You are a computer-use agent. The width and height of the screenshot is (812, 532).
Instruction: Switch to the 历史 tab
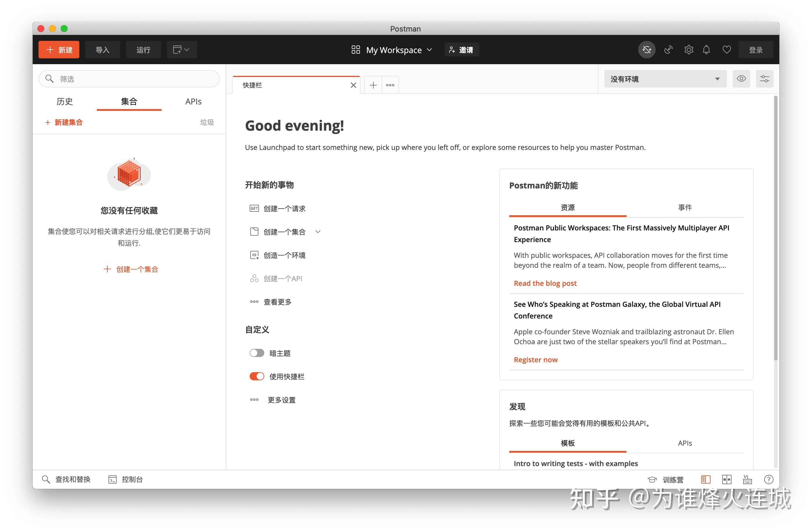point(64,101)
